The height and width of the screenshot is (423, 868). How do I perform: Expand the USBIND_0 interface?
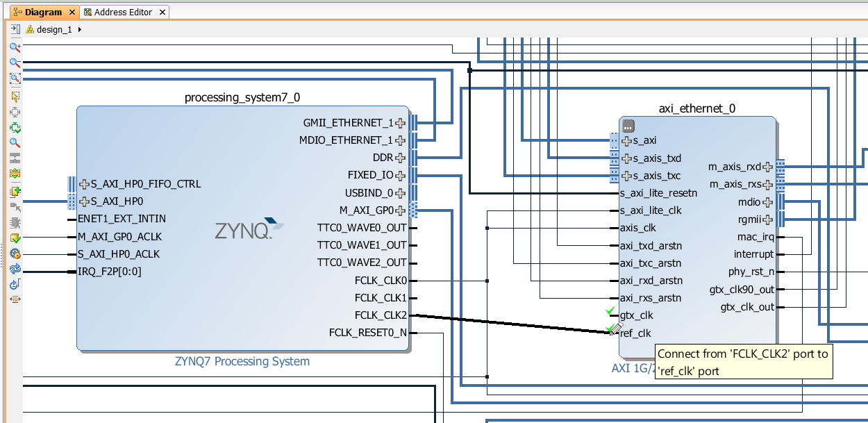[400, 193]
